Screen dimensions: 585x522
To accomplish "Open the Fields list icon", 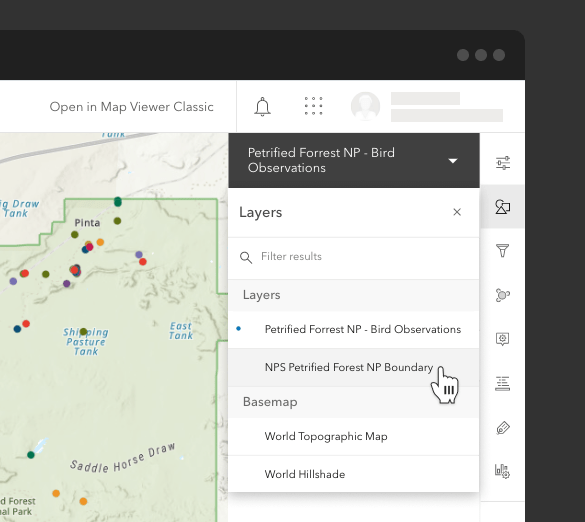I will pyautogui.click(x=503, y=383).
